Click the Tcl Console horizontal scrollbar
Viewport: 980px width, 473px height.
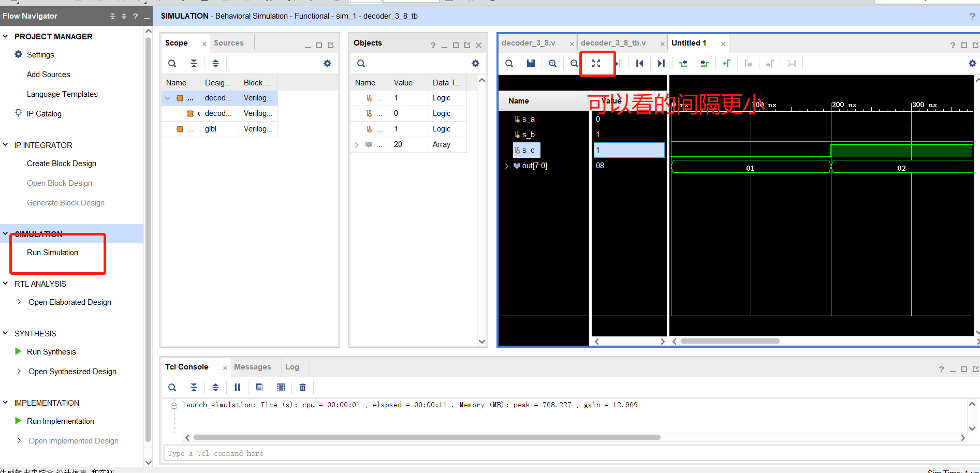(427, 438)
